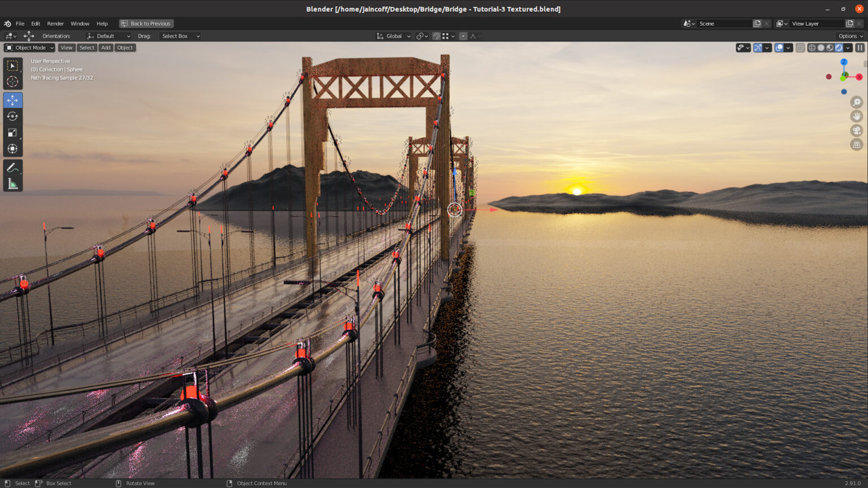Switch to Solid viewport shading
Screen dimensions: 868x488
click(x=821, y=47)
